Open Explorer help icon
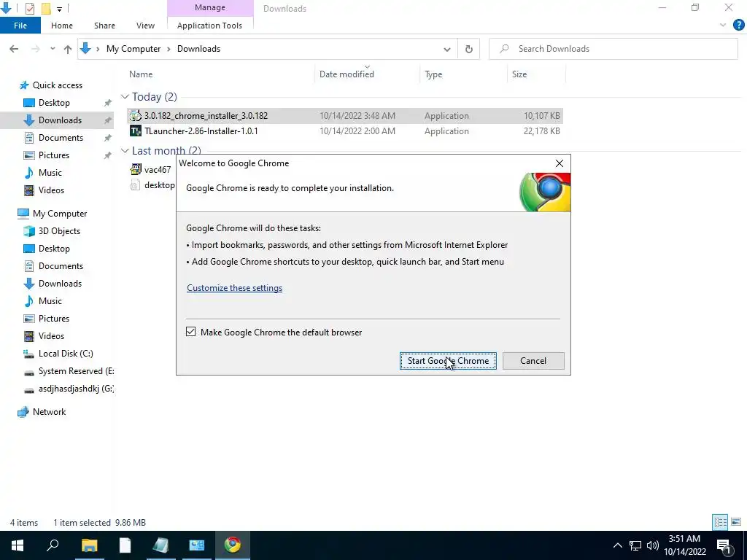The image size is (747, 560). coord(738,25)
